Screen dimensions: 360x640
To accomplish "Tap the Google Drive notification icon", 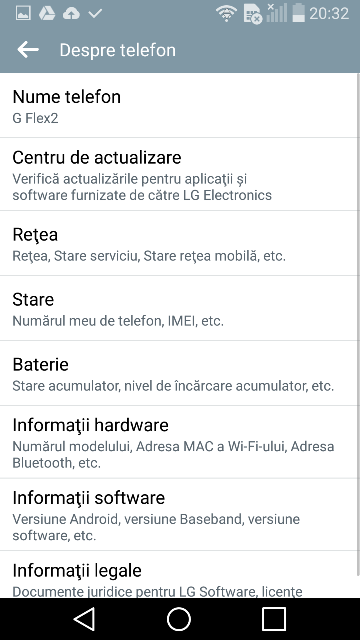I will coord(47,13).
